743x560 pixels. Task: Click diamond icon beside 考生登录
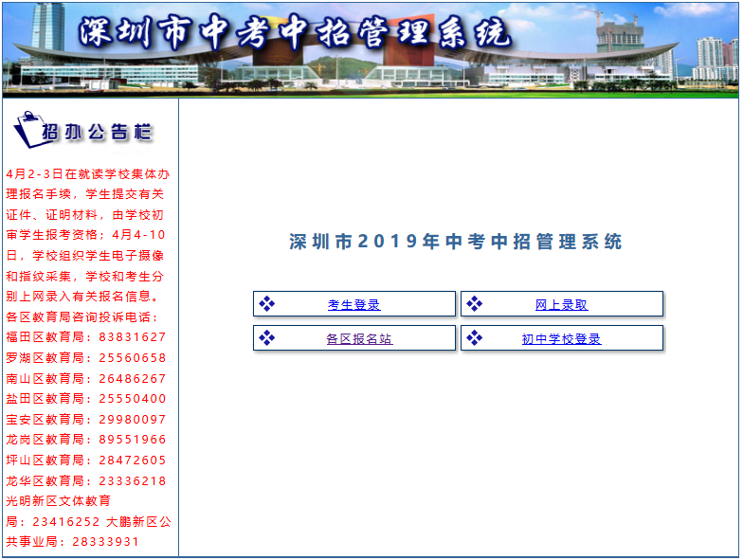(267, 304)
